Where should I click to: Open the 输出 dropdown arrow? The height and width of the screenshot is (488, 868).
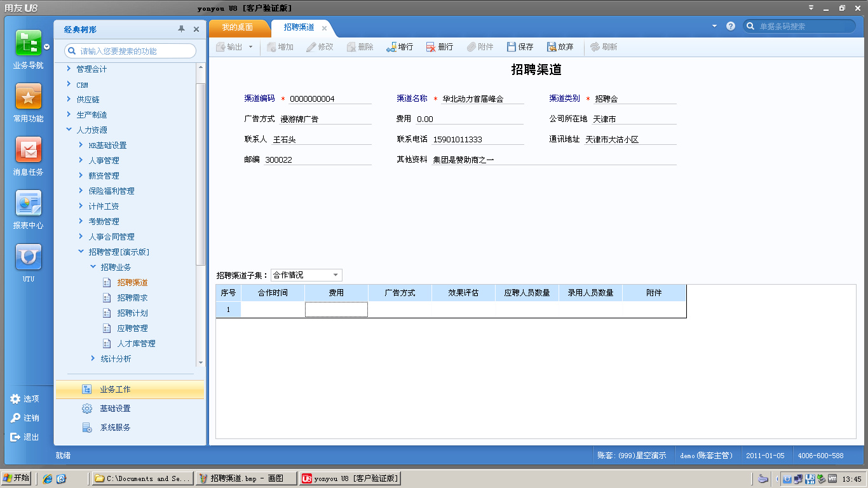250,47
